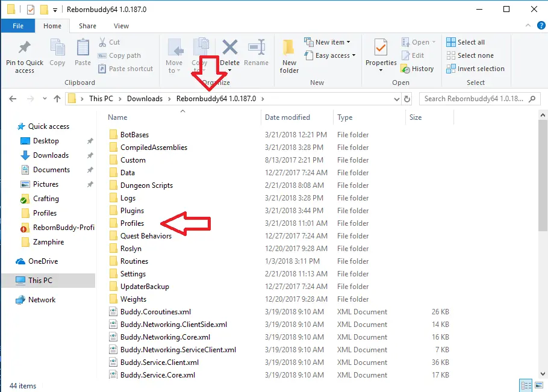
Task: Click the Move to icon
Action: pyautogui.click(x=175, y=48)
